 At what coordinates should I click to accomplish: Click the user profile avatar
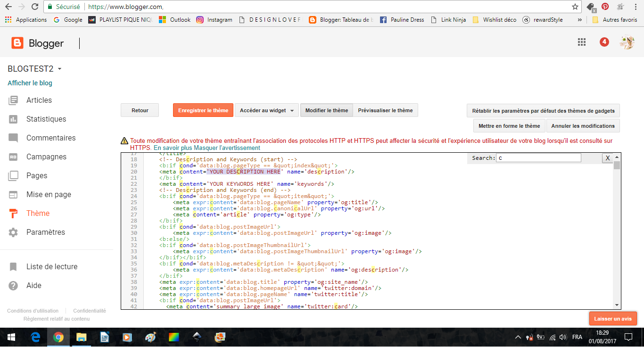(x=627, y=42)
